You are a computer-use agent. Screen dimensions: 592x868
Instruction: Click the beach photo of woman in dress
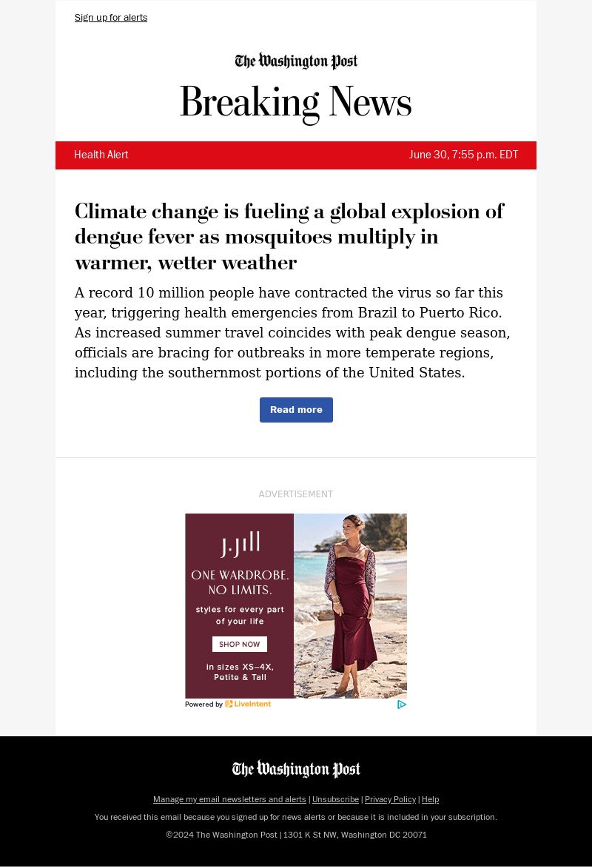350,605
